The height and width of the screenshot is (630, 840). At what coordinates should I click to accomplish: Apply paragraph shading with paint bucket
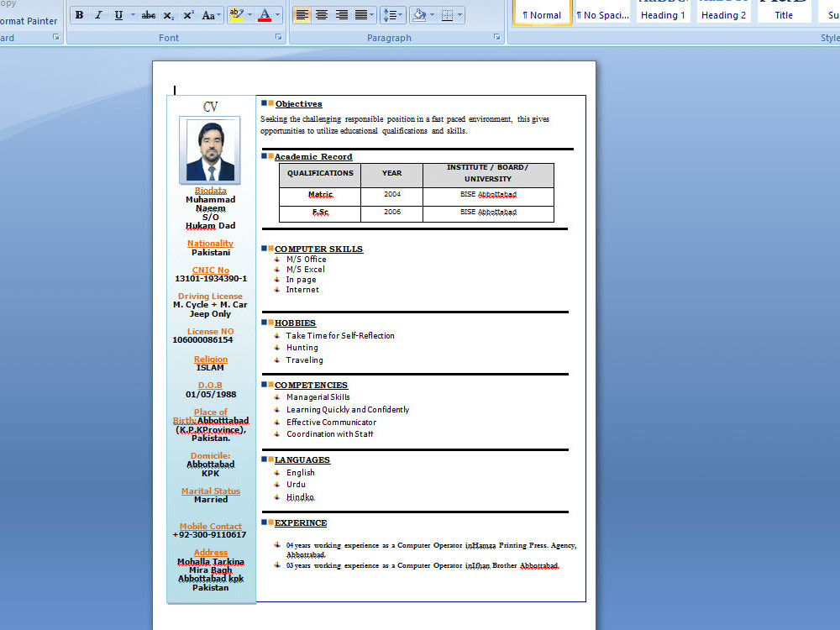(419, 15)
